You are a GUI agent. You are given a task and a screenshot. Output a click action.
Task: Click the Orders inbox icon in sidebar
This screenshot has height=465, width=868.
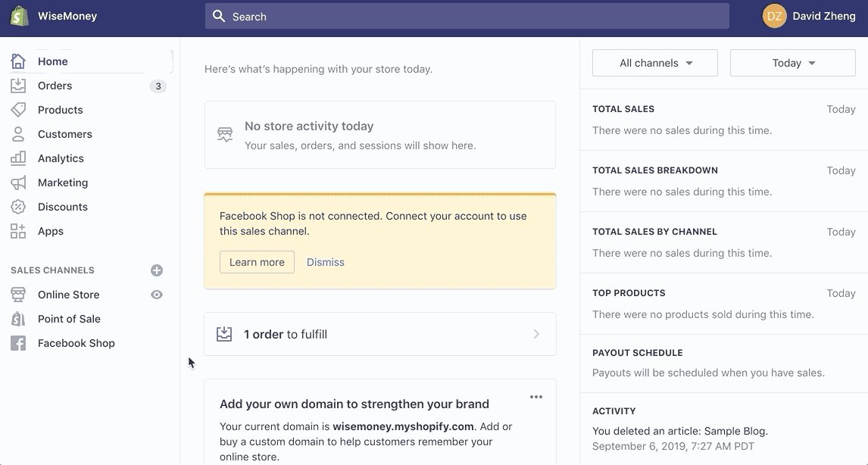(18, 86)
